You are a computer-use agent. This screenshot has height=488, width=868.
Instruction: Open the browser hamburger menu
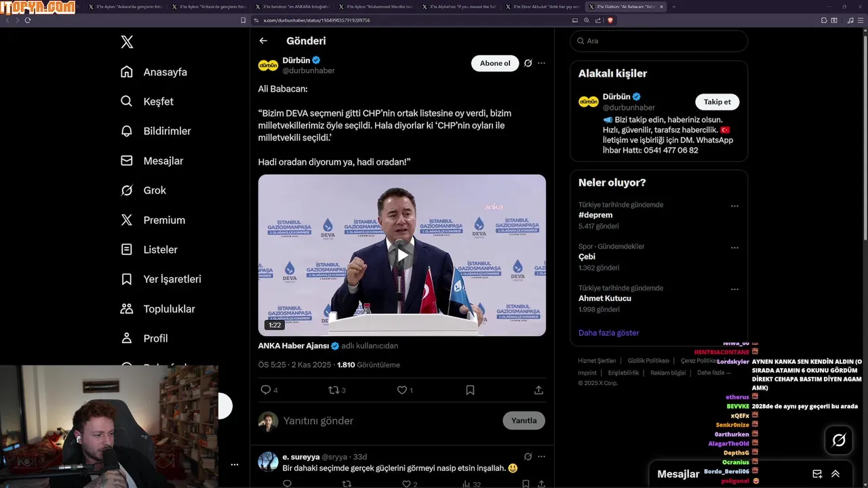click(861, 20)
